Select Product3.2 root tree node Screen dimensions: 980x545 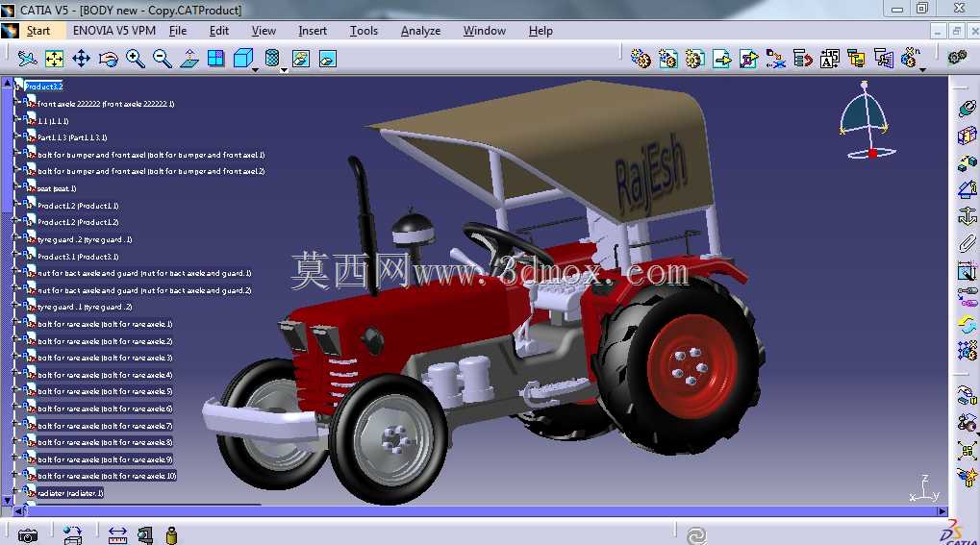(x=43, y=87)
